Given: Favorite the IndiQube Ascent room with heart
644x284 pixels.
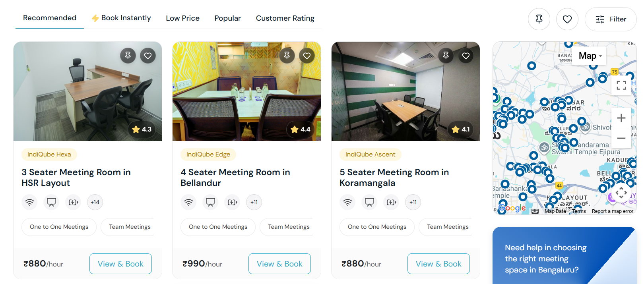Looking at the screenshot, I should pos(466,56).
